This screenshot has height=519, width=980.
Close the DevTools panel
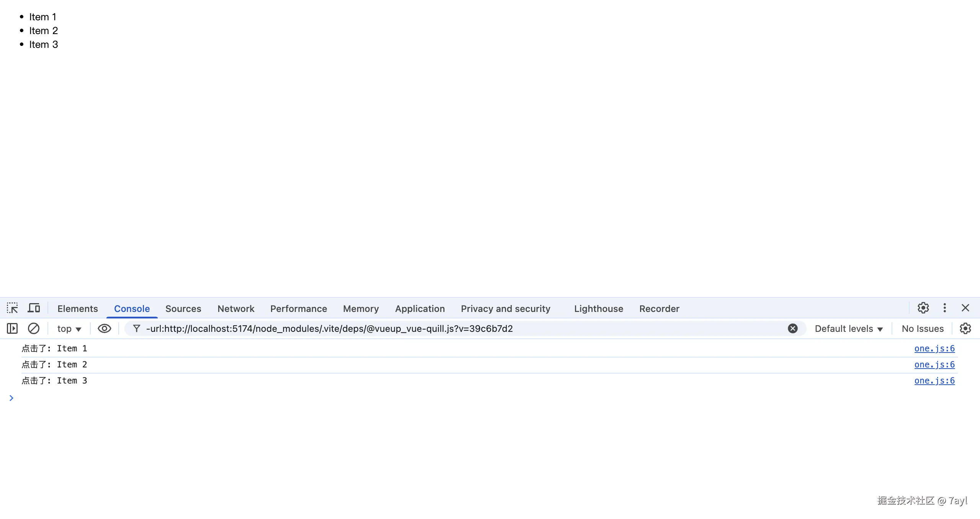965,308
